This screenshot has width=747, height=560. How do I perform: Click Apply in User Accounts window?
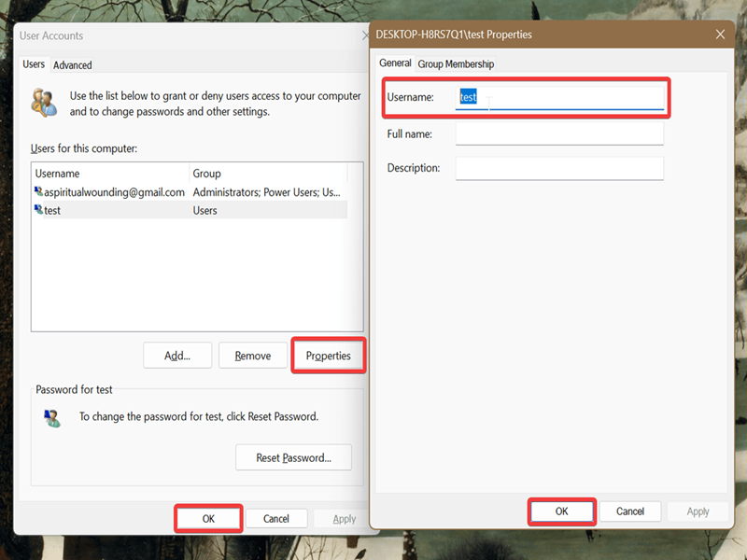click(344, 519)
